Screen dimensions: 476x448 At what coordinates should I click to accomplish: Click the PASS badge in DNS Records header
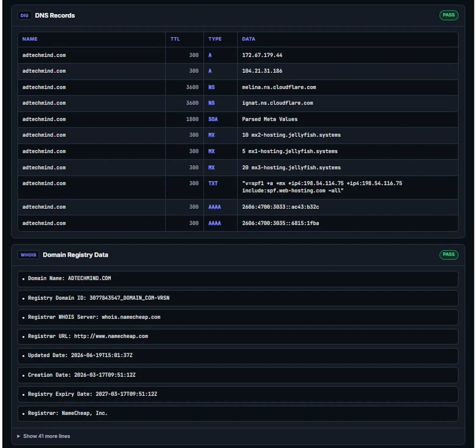(x=449, y=15)
